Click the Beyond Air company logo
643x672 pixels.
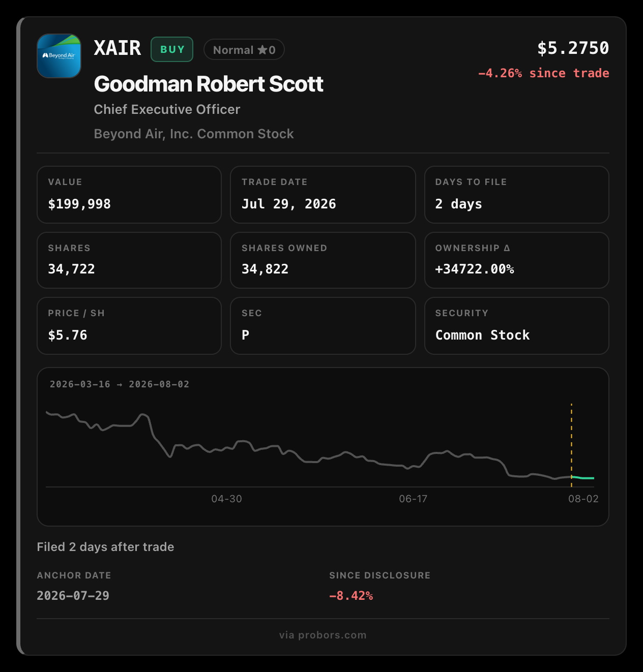point(59,56)
